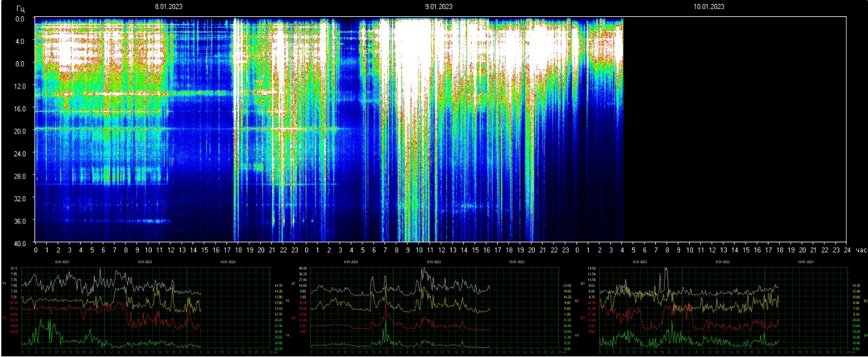Viewport: 868px width, 357px height.
Task: Click the 8.0 frequency axis value
Action: pos(20,64)
